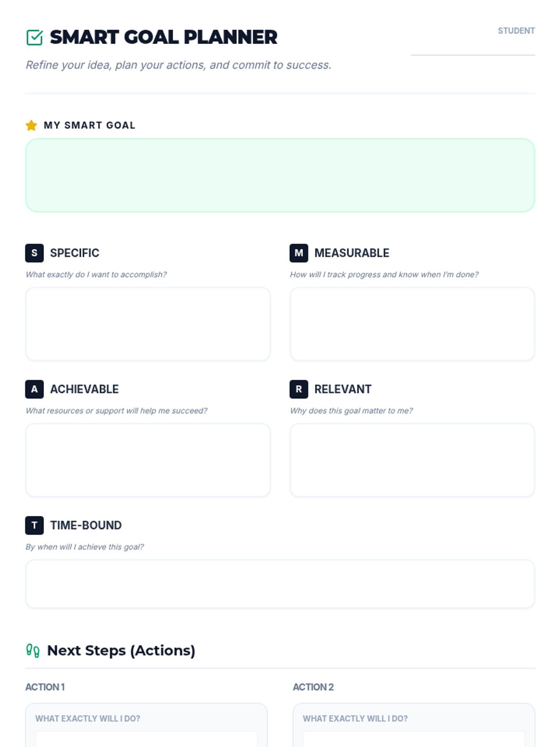560x747 pixels.
Task: Click the Next Steps (Actions) heading
Action: [x=121, y=650]
